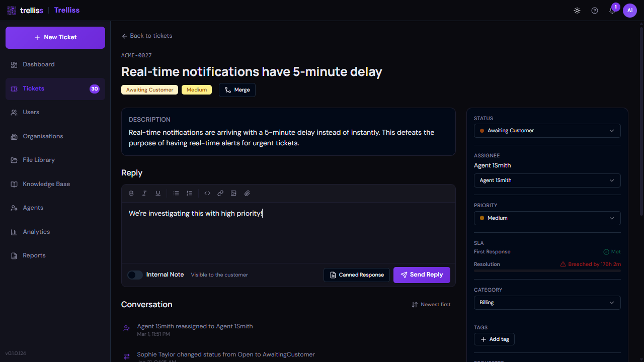Insert a code block in reply
The image size is (644, 362).
[x=207, y=193]
